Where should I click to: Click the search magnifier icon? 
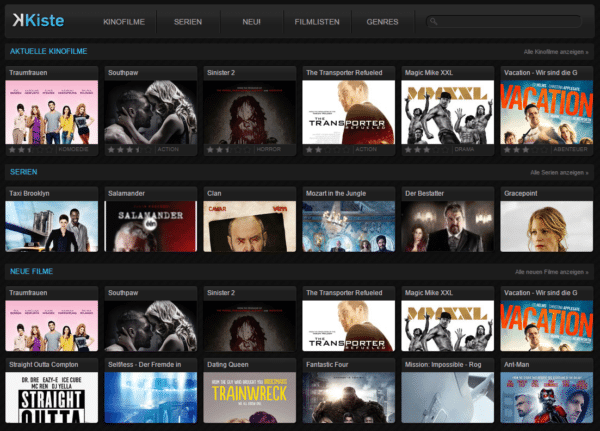(x=434, y=21)
